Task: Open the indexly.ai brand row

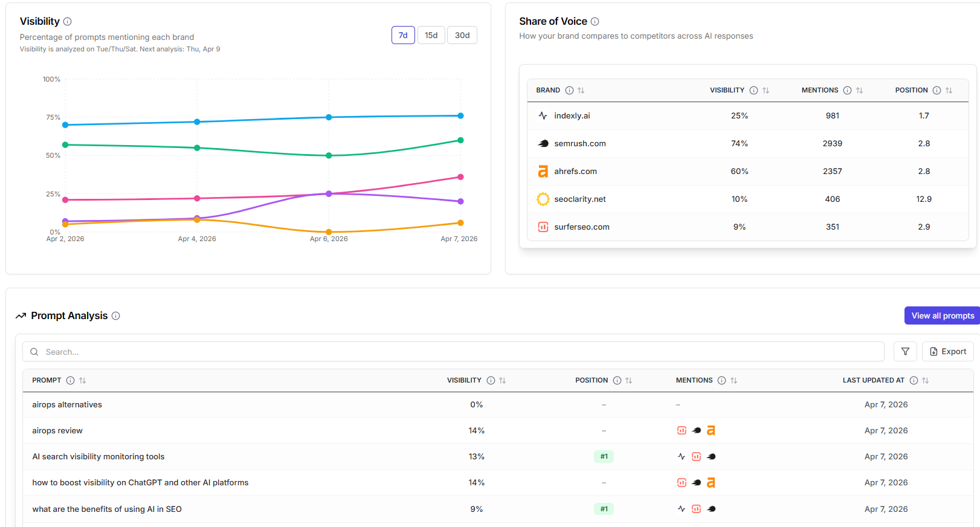Action: click(572, 116)
